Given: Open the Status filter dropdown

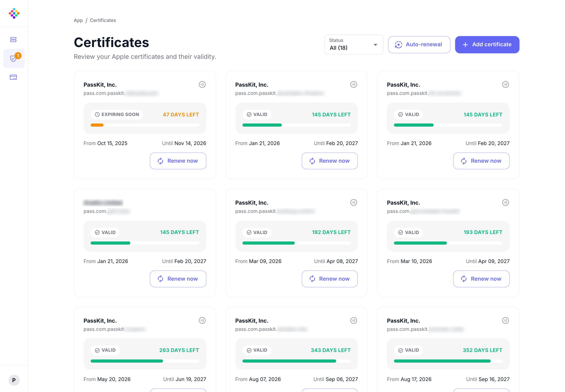Looking at the screenshot, I should point(354,44).
